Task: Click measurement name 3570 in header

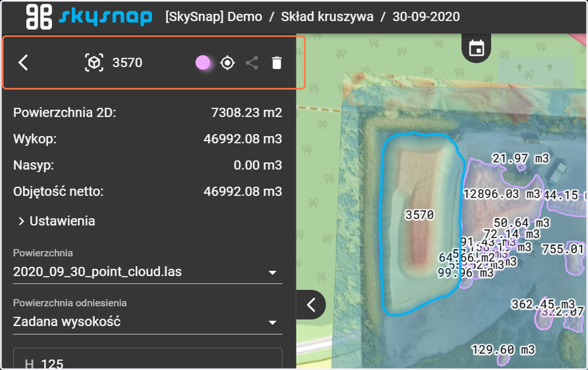Action: tap(127, 63)
